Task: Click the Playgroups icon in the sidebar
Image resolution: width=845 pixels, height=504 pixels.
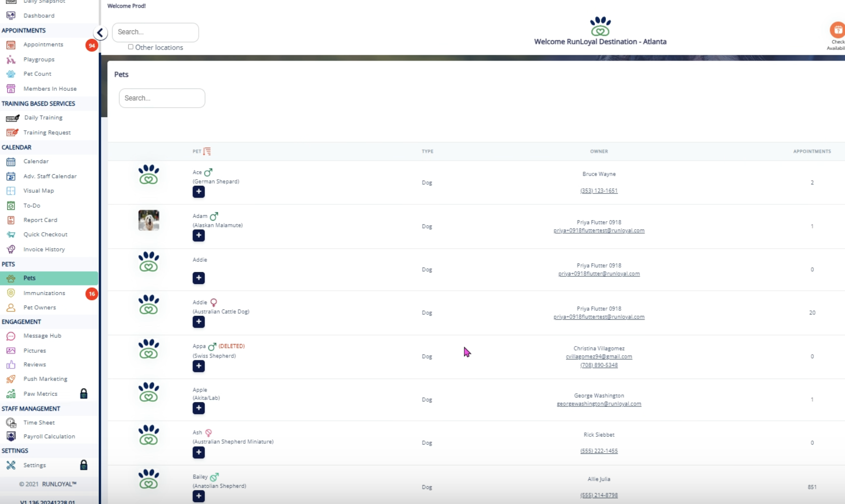Action: [x=11, y=60]
